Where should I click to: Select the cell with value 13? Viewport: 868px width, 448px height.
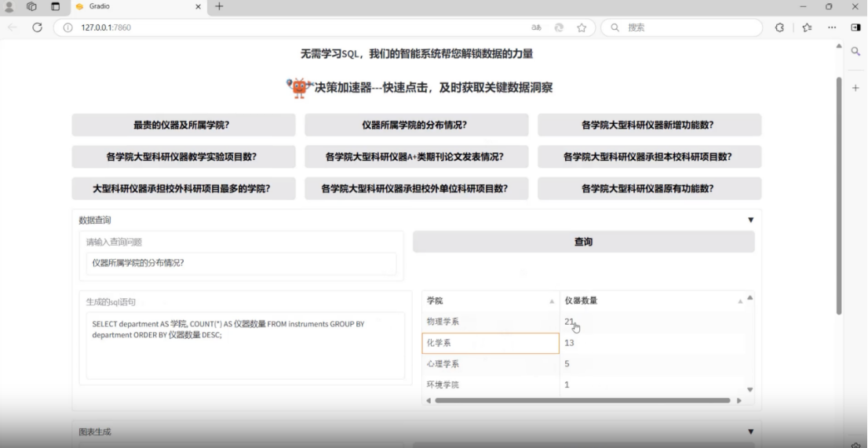[652, 343]
